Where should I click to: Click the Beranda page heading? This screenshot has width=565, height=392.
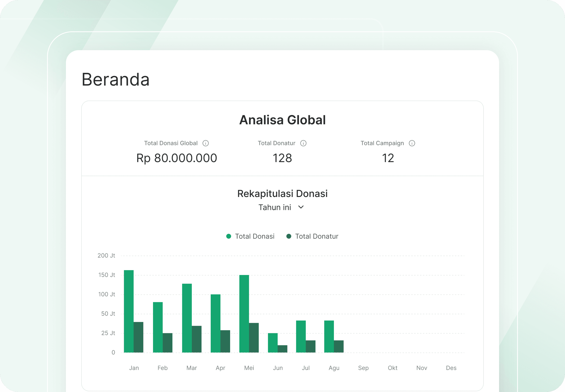115,80
